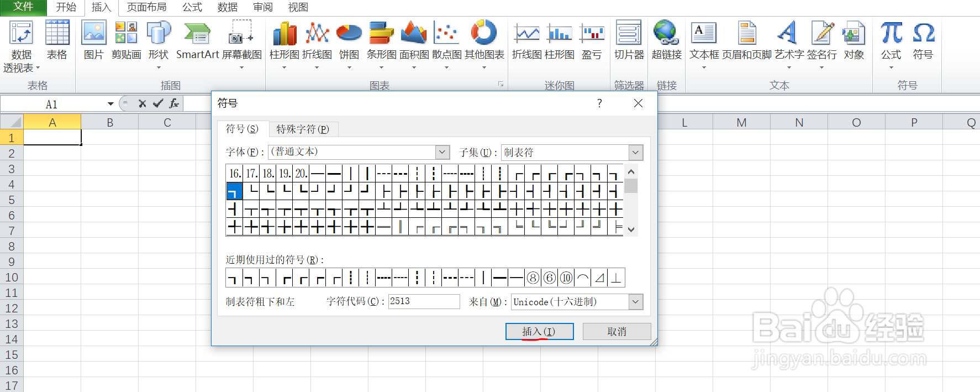Open the 来自 Unicode encoding dropdown
Image resolution: width=980 pixels, height=392 pixels.
(636, 302)
